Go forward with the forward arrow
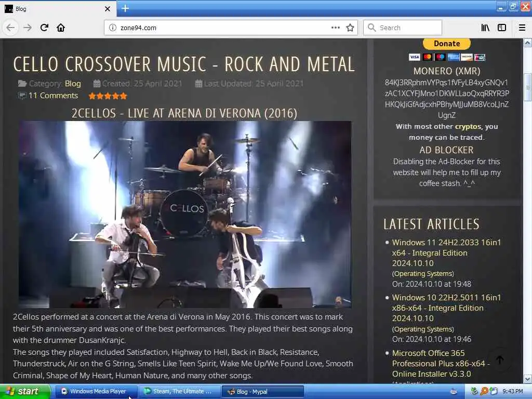 click(x=28, y=28)
